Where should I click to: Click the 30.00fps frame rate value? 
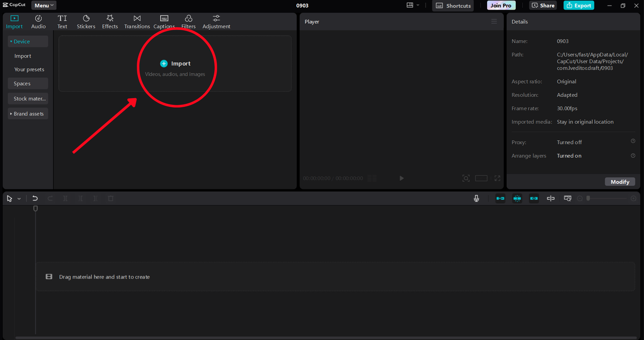coord(567,108)
